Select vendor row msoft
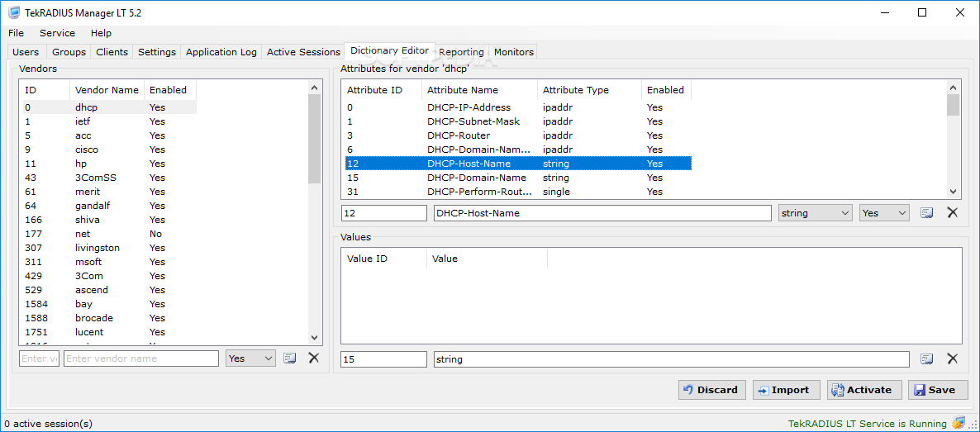This screenshot has height=432, width=980. [109, 262]
